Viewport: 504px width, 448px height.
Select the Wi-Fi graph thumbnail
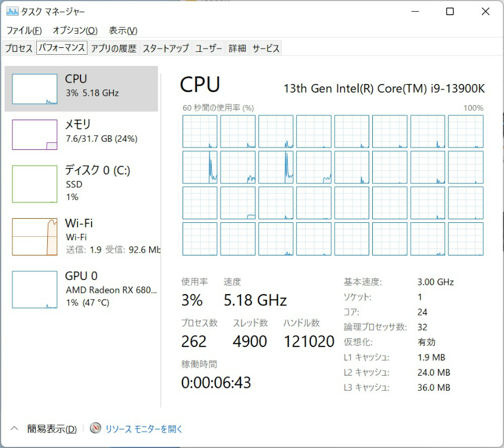coord(35,236)
